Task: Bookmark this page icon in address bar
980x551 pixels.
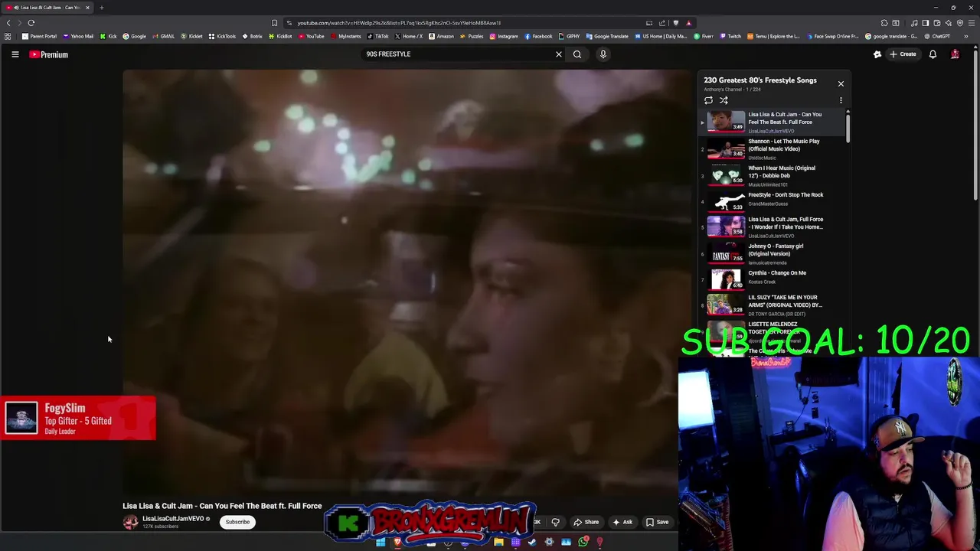Action: 274,23
